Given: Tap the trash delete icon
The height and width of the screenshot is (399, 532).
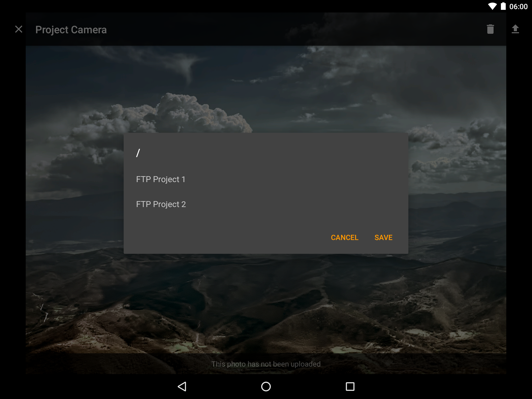Looking at the screenshot, I should [x=490, y=29].
